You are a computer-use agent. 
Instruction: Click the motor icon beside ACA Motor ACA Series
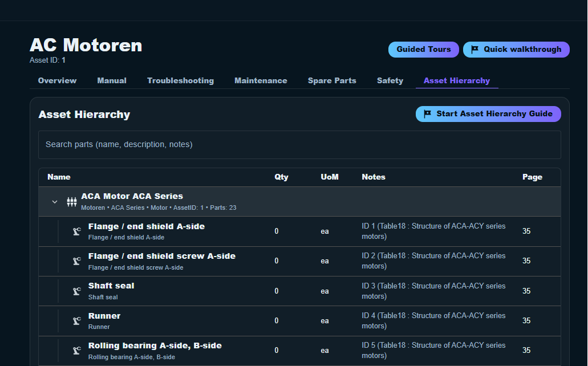[x=72, y=201]
